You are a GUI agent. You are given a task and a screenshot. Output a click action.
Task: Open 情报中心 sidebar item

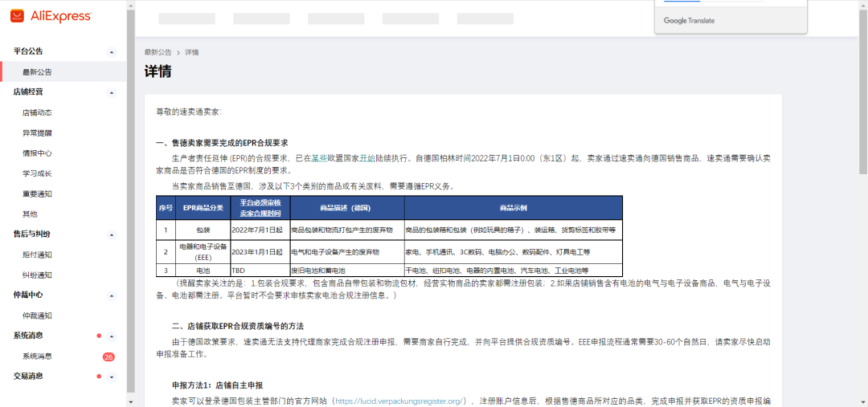(x=37, y=153)
